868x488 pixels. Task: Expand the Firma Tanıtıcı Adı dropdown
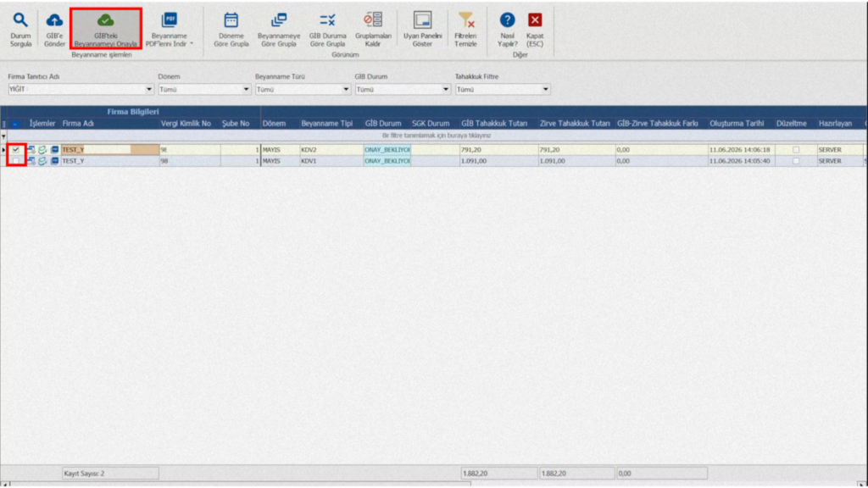click(x=149, y=89)
